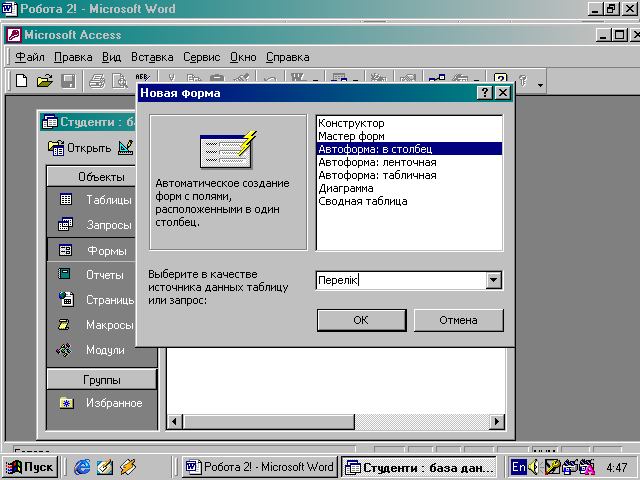640x480 pixels.
Task: Click right arrow of horizontal scrollbar
Action: [x=496, y=421]
